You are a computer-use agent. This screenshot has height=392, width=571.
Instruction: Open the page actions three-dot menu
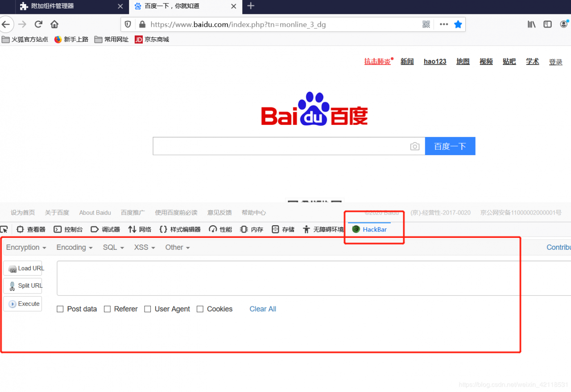(443, 25)
